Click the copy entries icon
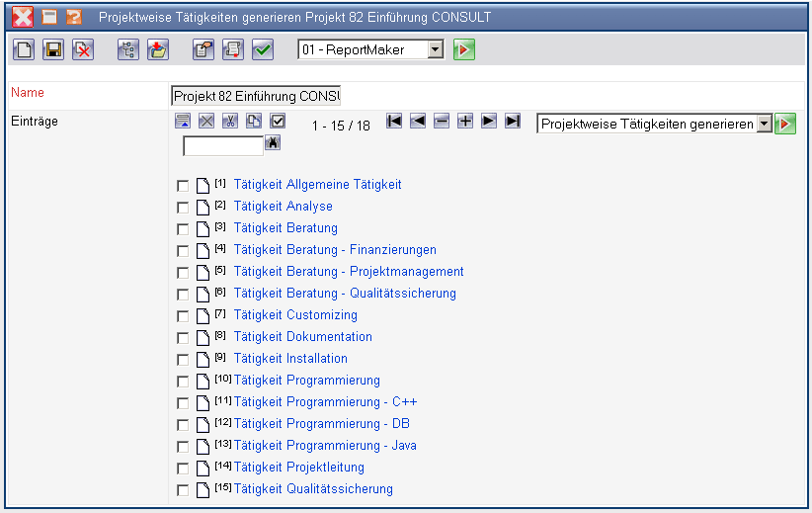The width and height of the screenshot is (812, 513). [x=254, y=121]
